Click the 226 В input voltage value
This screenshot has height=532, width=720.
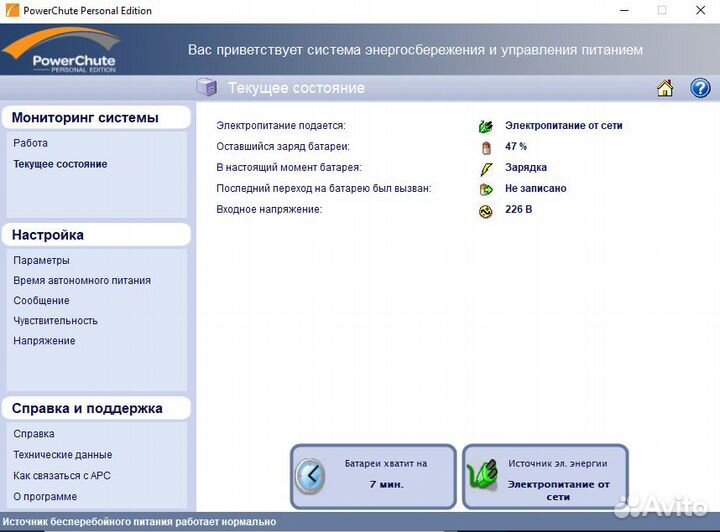518,209
